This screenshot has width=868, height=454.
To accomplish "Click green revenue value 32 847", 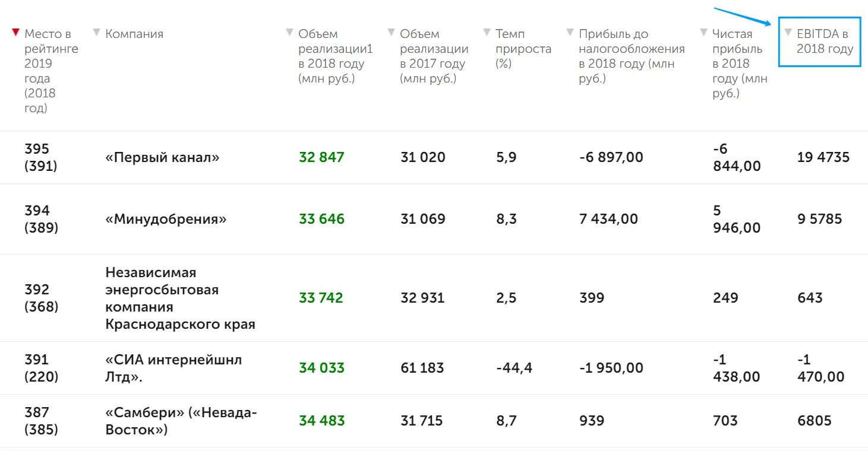I will [x=321, y=157].
